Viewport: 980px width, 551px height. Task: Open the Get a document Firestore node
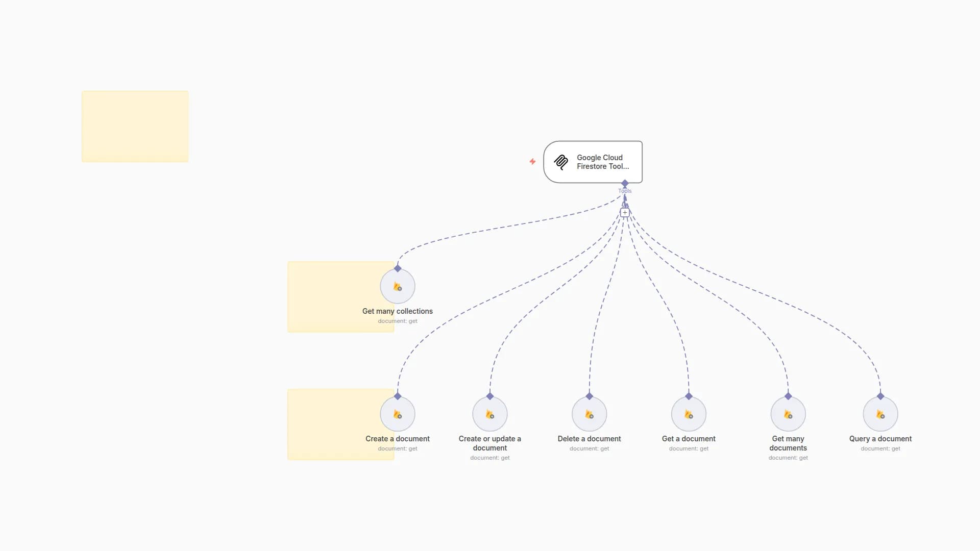click(689, 414)
